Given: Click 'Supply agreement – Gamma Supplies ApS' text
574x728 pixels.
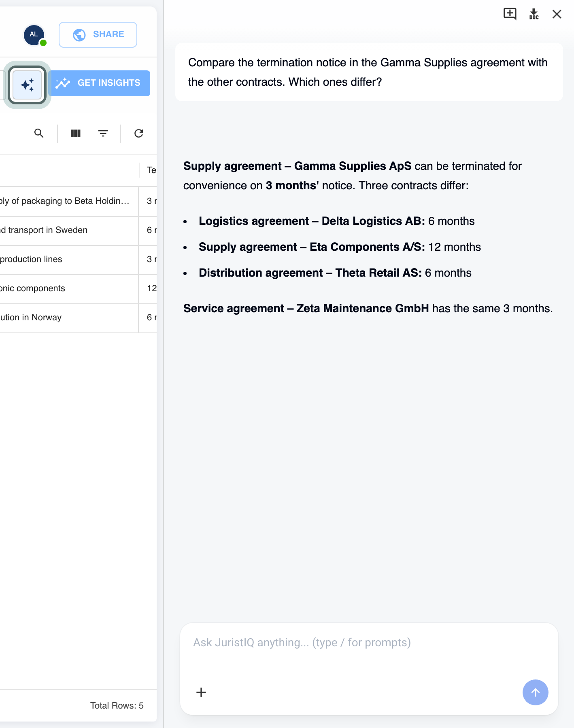Looking at the screenshot, I should coord(297,166).
